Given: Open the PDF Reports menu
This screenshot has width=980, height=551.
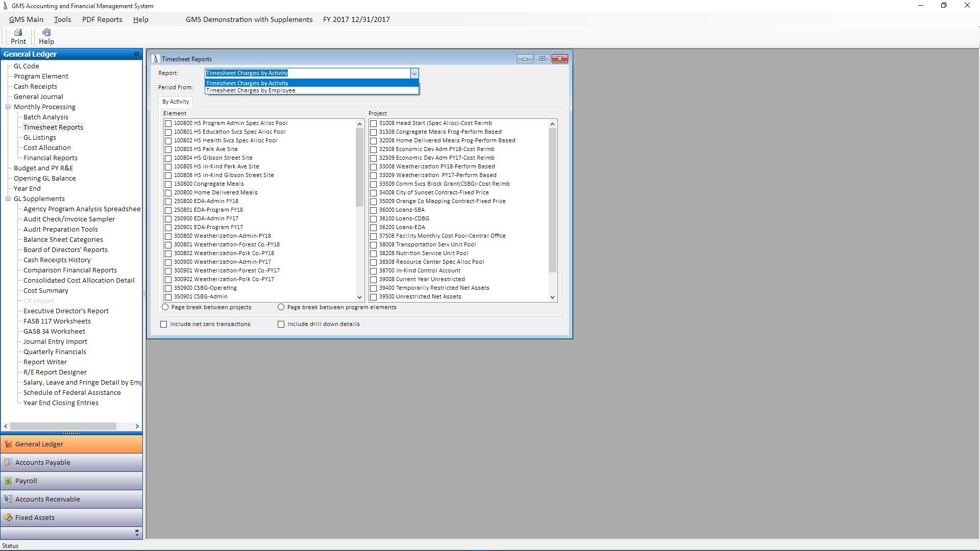Looking at the screenshot, I should (102, 19).
